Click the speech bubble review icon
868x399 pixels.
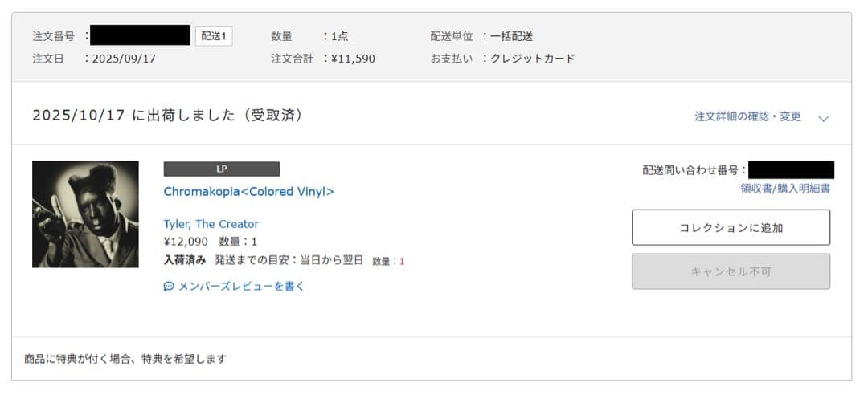[x=169, y=286]
